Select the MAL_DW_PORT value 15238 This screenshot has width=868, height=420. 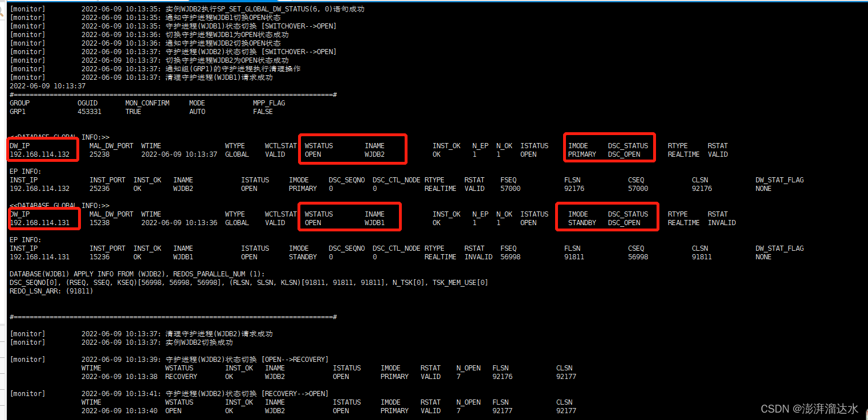99,223
